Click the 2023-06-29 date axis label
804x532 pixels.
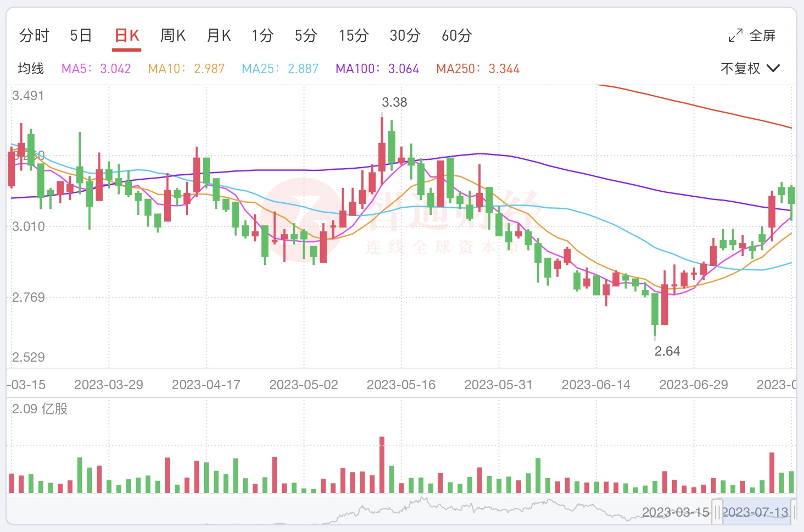[693, 385]
